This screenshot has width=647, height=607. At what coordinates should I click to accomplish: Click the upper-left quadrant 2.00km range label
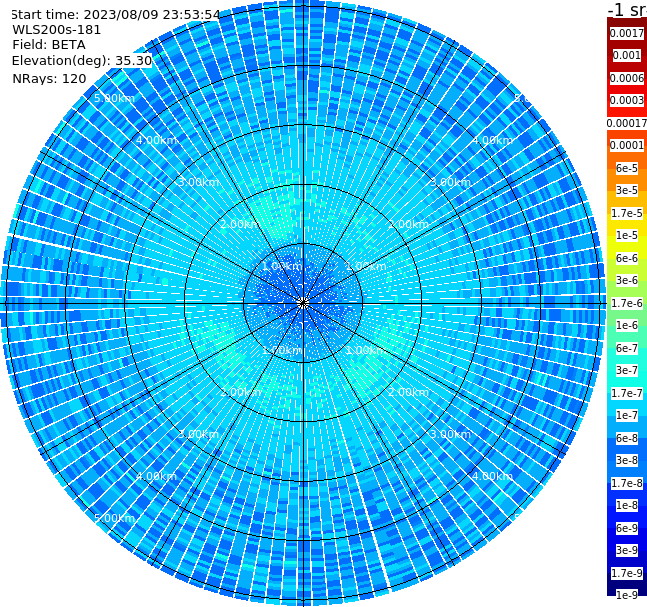[x=241, y=224]
